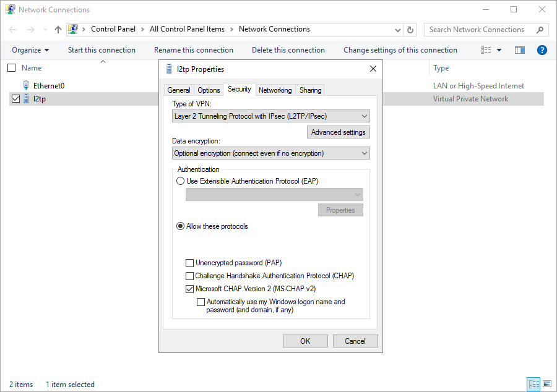Click Delete this connection
The height and width of the screenshot is (392, 557).
click(288, 50)
